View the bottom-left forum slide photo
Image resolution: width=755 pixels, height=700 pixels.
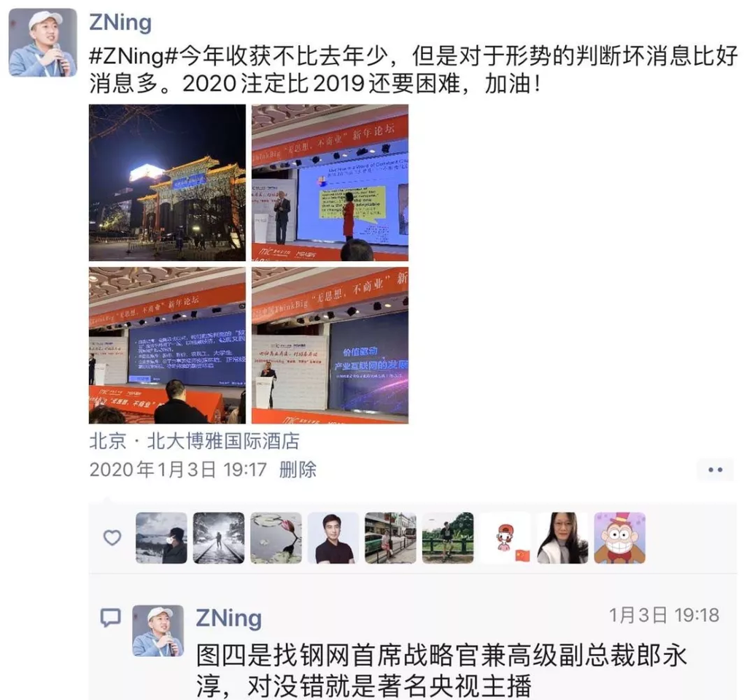167,346
